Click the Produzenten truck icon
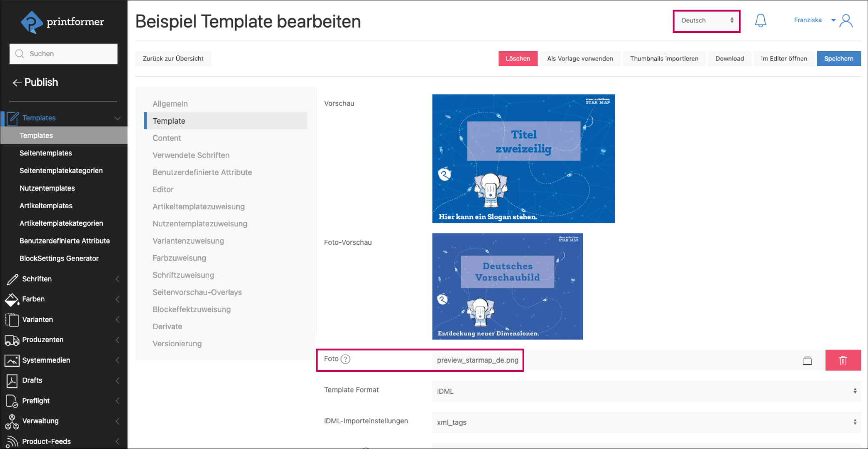Screen dimensions: 868x450 (x=12, y=340)
